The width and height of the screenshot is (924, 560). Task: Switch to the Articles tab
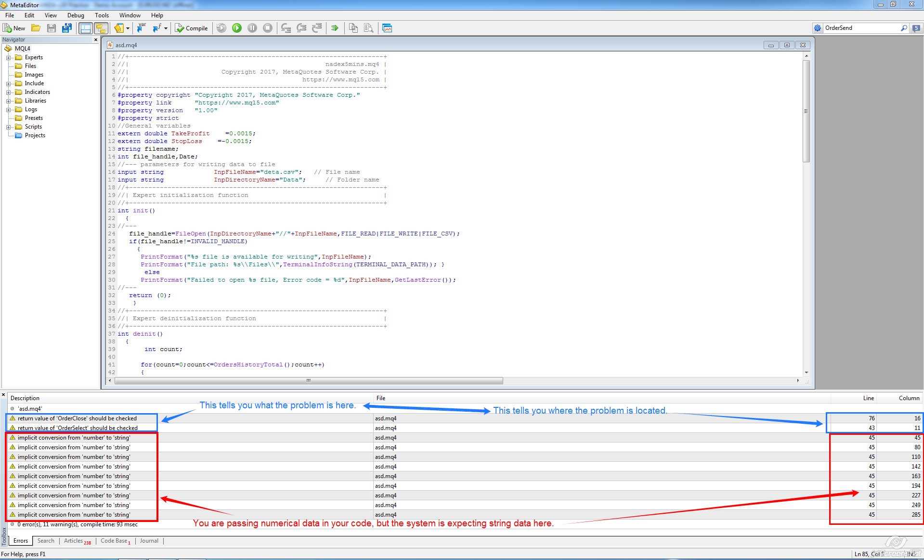pyautogui.click(x=77, y=541)
